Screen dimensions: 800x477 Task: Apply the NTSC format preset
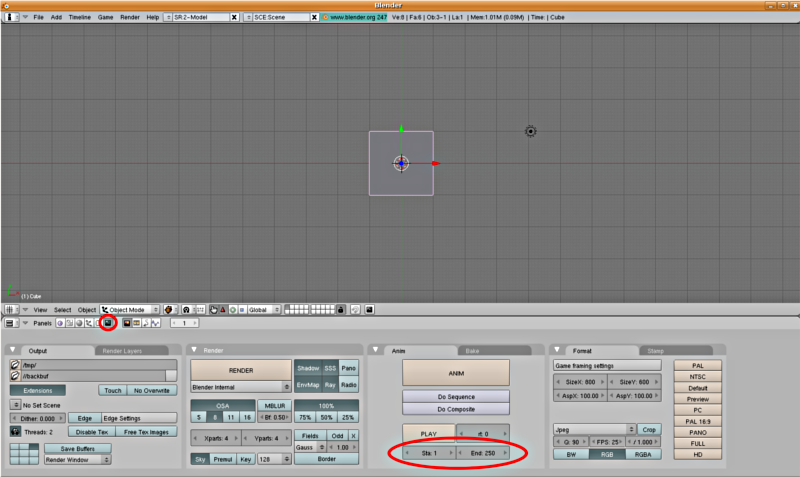697,376
